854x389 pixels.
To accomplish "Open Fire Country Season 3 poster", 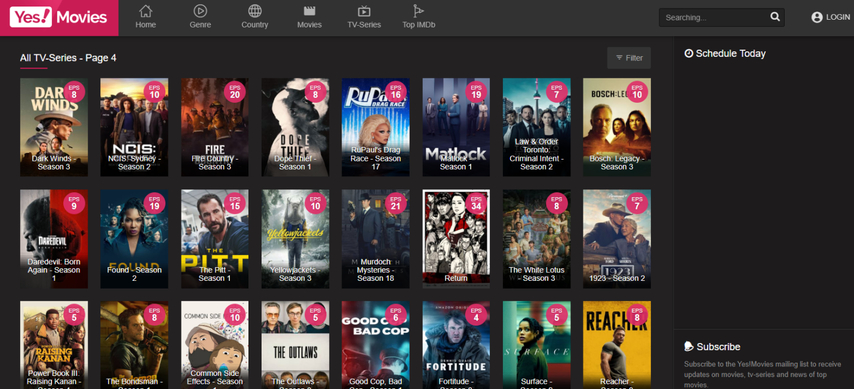I will tap(215, 127).
